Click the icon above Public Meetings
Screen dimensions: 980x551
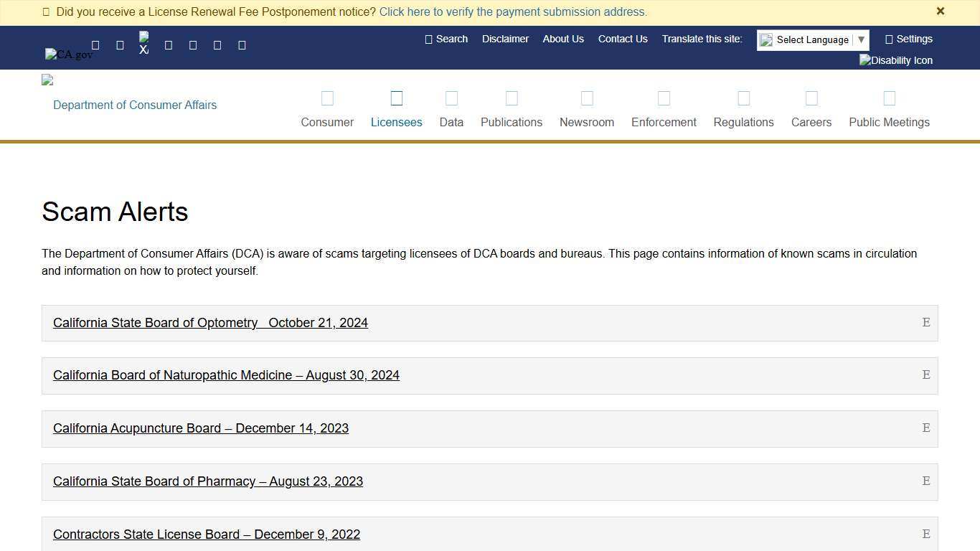889,98
